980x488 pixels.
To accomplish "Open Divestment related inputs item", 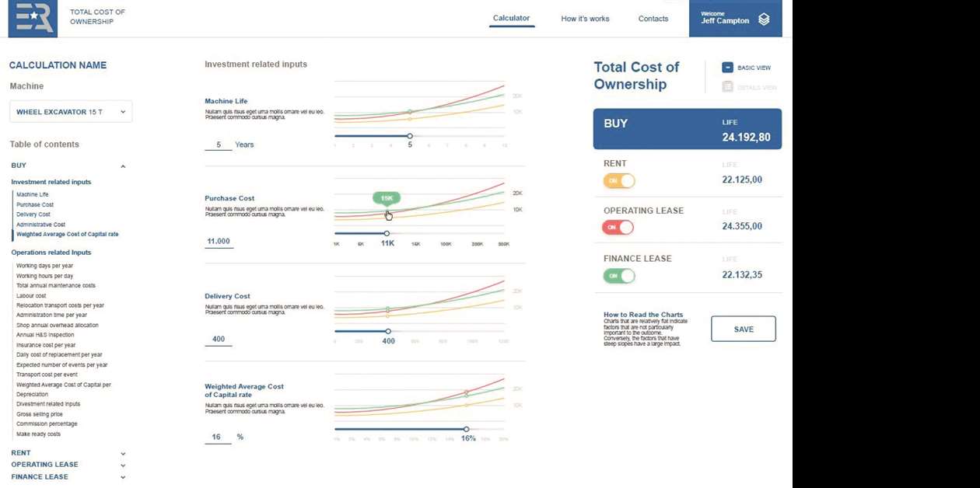I will [48, 404].
